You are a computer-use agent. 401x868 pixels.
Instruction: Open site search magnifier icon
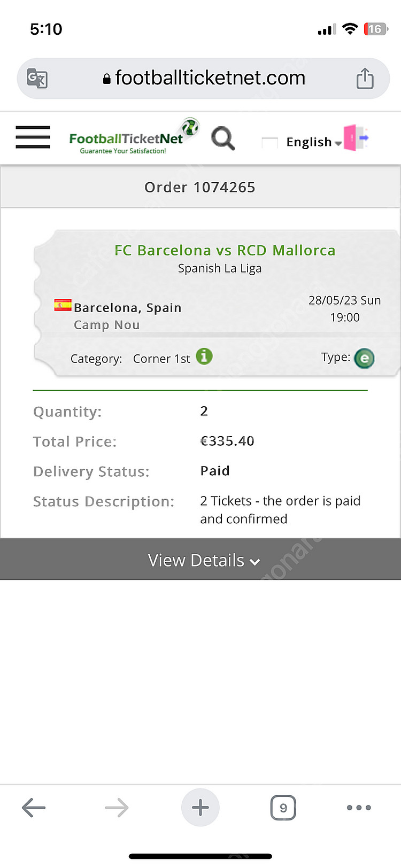tap(223, 138)
